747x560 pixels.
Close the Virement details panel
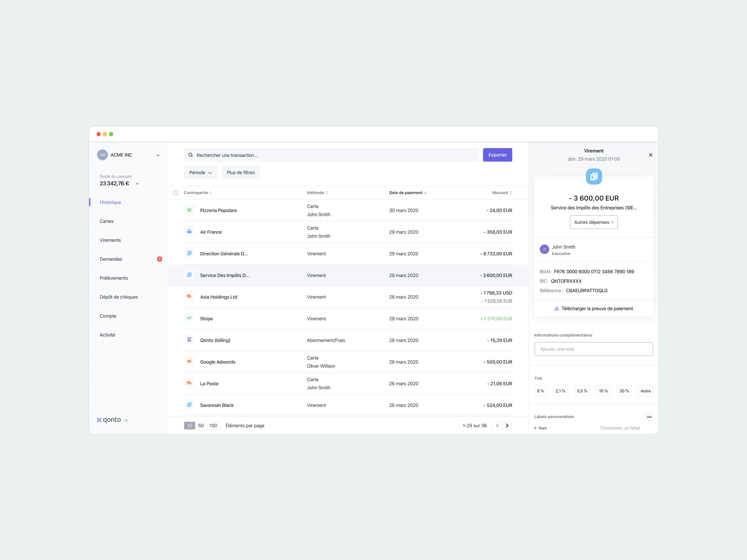tap(650, 155)
